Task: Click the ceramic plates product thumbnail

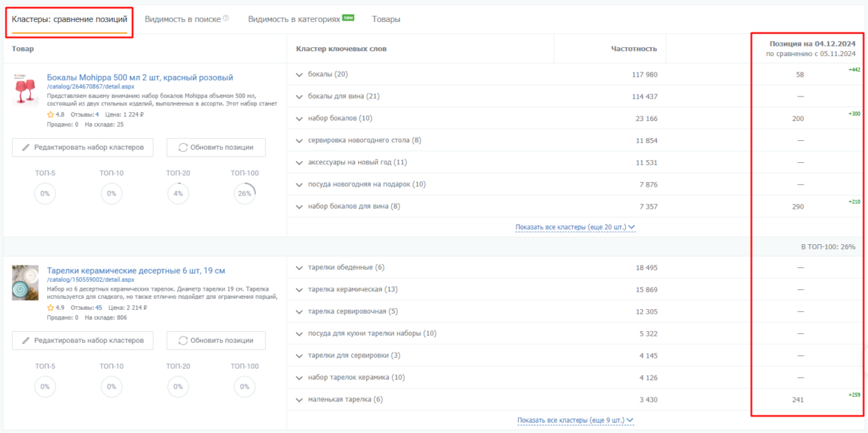Action: click(x=25, y=282)
